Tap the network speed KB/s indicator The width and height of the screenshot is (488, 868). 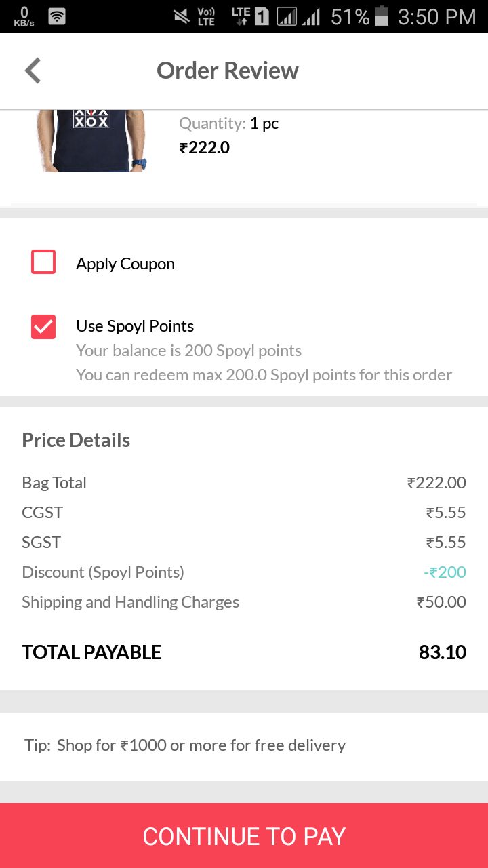[24, 16]
